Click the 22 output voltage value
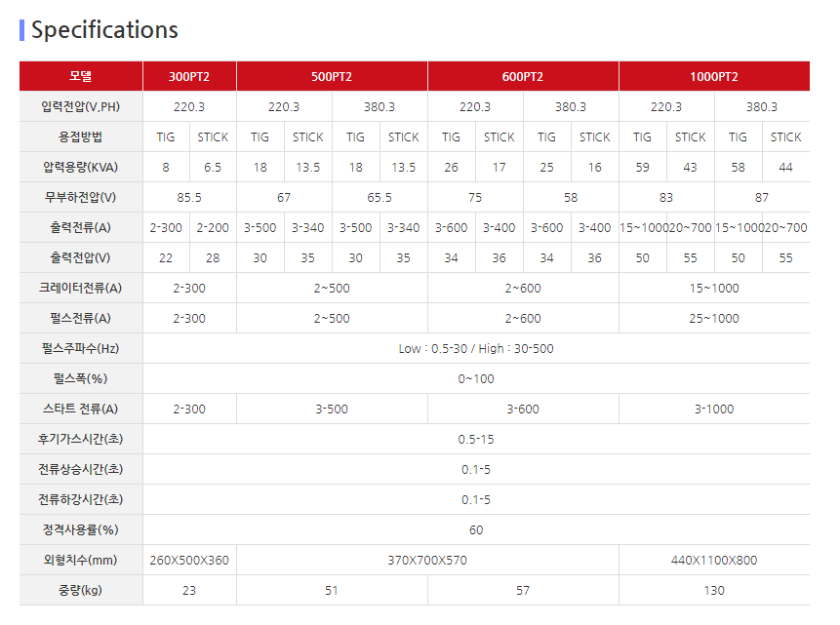This screenshot has height=625, width=840. 166,258
